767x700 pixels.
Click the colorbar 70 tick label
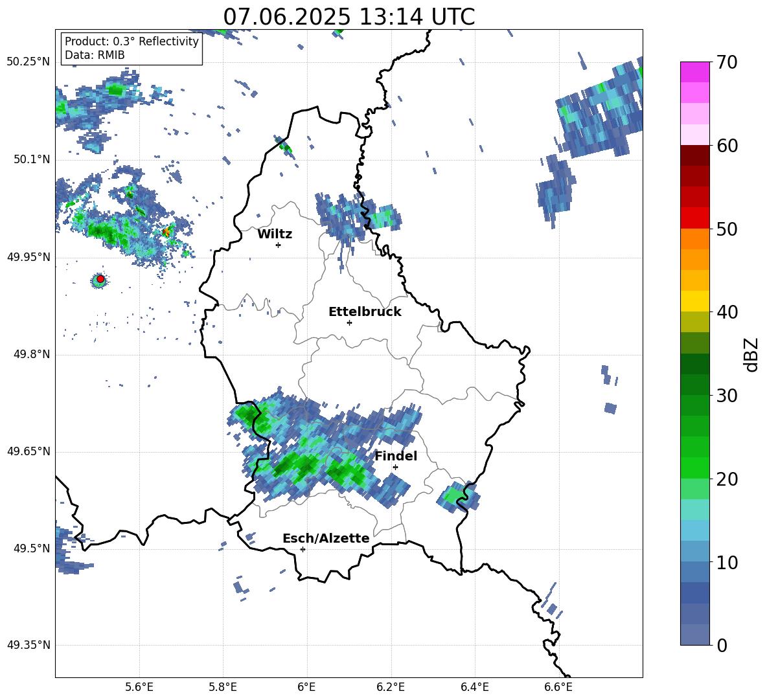coord(727,63)
